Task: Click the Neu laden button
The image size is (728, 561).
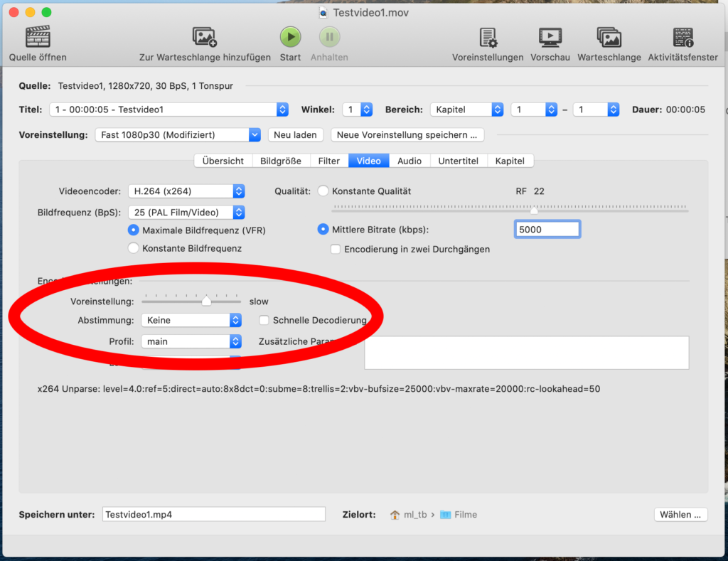Action: [295, 135]
